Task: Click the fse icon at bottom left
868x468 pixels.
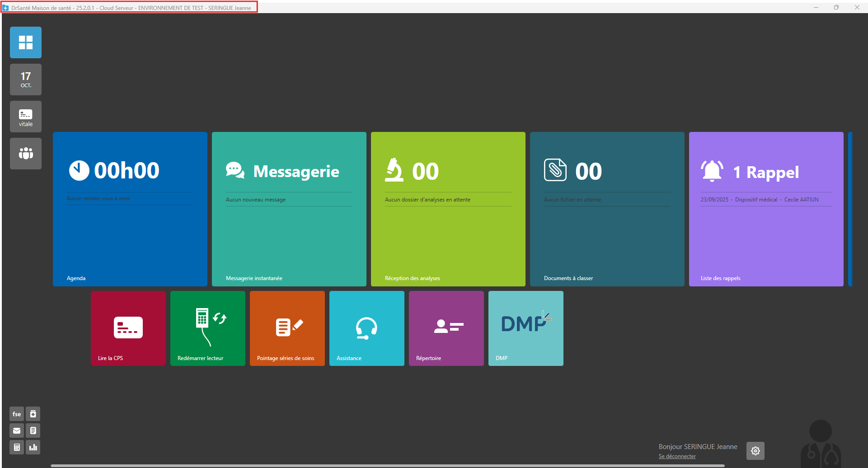Action: pyautogui.click(x=17, y=414)
